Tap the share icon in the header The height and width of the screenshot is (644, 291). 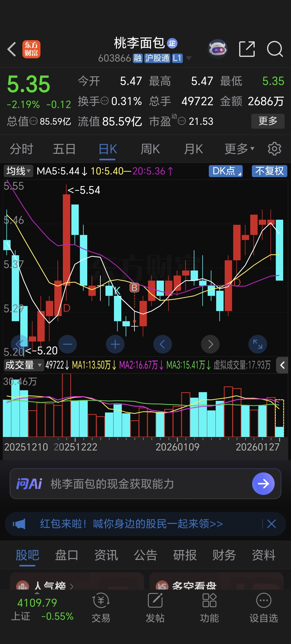pyautogui.click(x=247, y=49)
